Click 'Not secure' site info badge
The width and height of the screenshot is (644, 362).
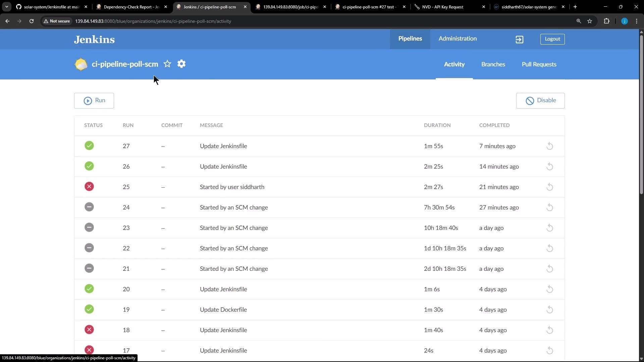[57, 21]
